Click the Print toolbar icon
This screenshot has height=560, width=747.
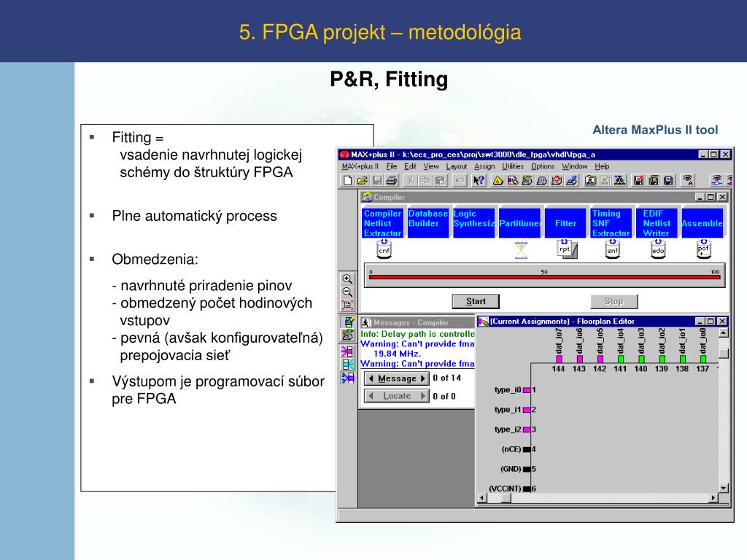tap(392, 181)
